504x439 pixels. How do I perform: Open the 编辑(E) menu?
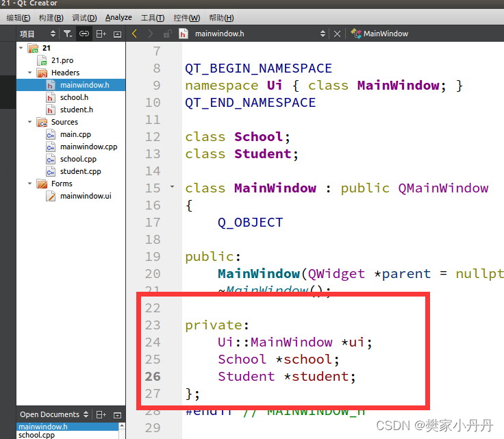click(x=18, y=18)
